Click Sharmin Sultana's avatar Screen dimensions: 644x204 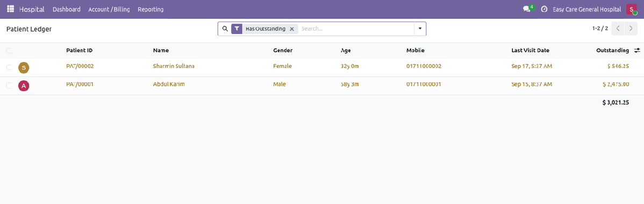tap(24, 67)
